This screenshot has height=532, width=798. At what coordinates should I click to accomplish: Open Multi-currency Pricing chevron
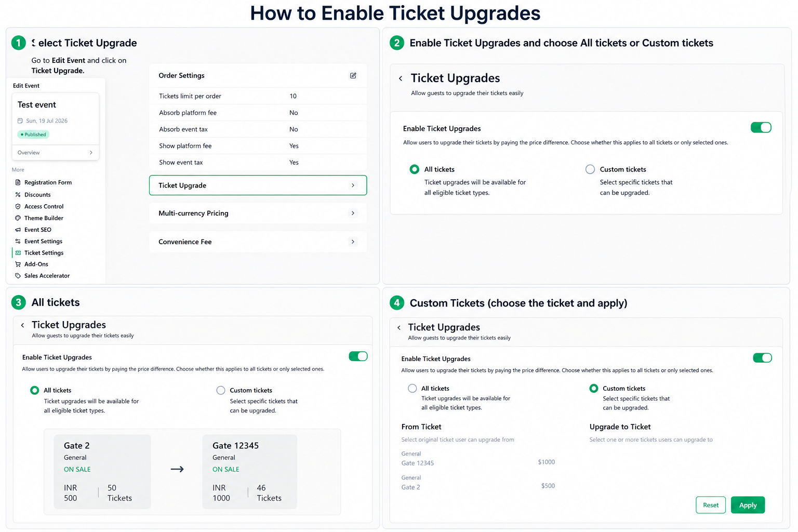pos(353,213)
